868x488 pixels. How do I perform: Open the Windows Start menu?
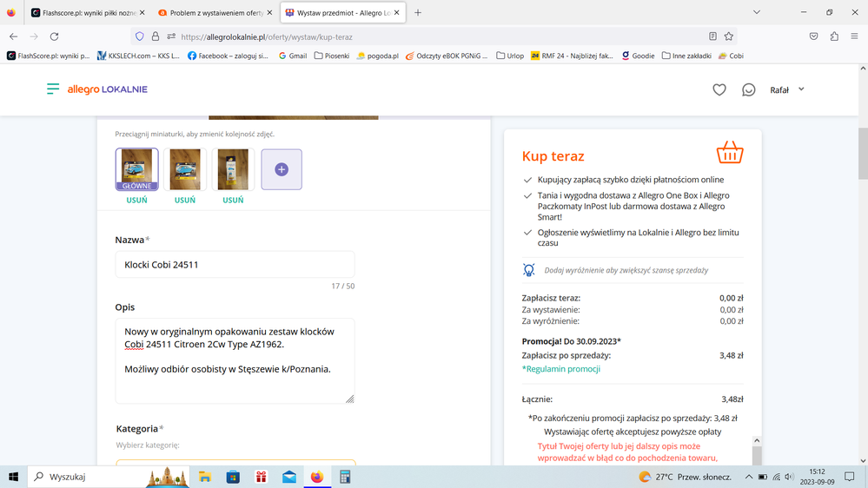(13, 477)
